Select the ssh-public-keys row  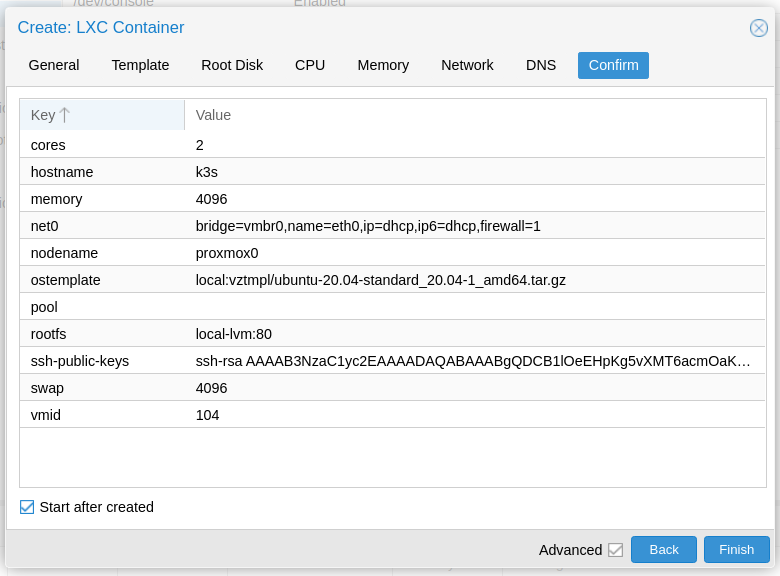[392, 361]
